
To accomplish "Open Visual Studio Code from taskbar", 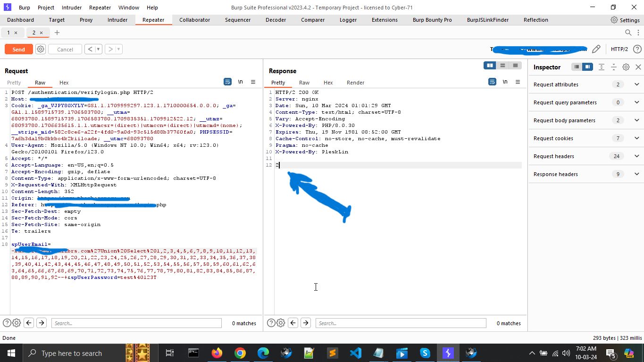I will pos(356,353).
